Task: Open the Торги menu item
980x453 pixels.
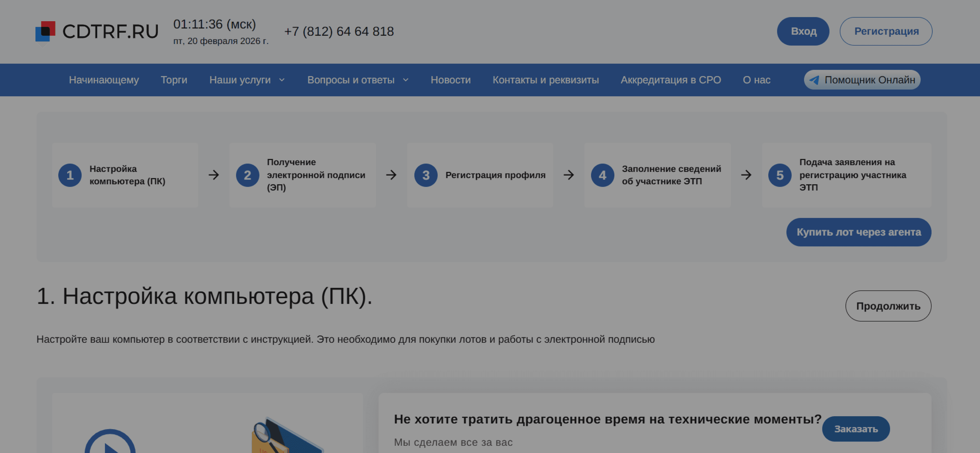Action: [174, 80]
